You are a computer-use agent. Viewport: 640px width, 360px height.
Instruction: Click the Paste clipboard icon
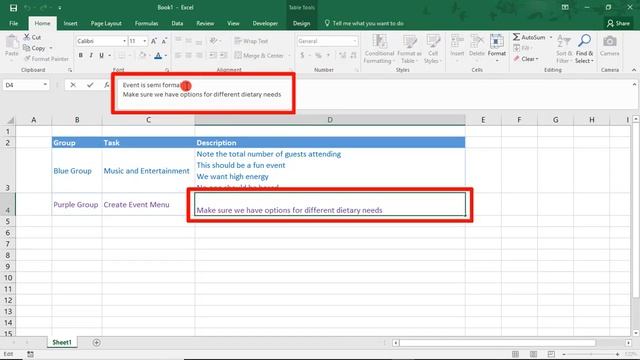[x=12, y=42]
